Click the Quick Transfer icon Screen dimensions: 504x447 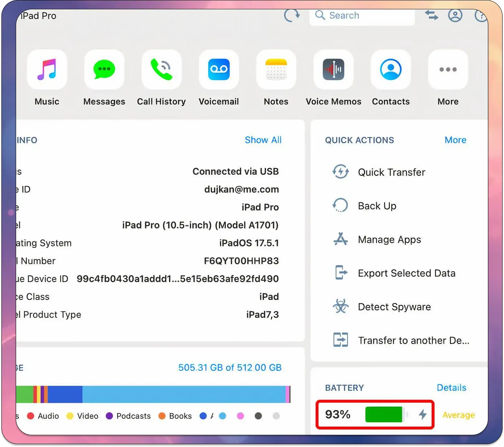340,172
